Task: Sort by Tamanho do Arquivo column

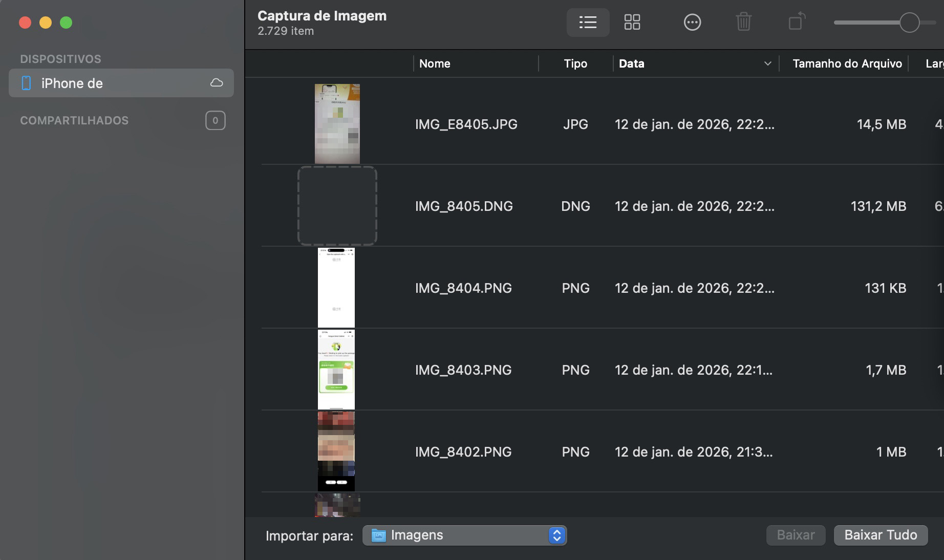Action: (847, 63)
